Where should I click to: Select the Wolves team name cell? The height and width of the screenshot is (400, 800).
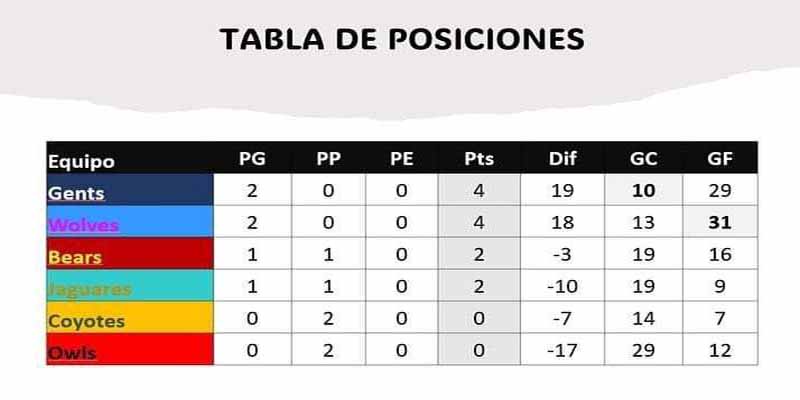pos(130,221)
